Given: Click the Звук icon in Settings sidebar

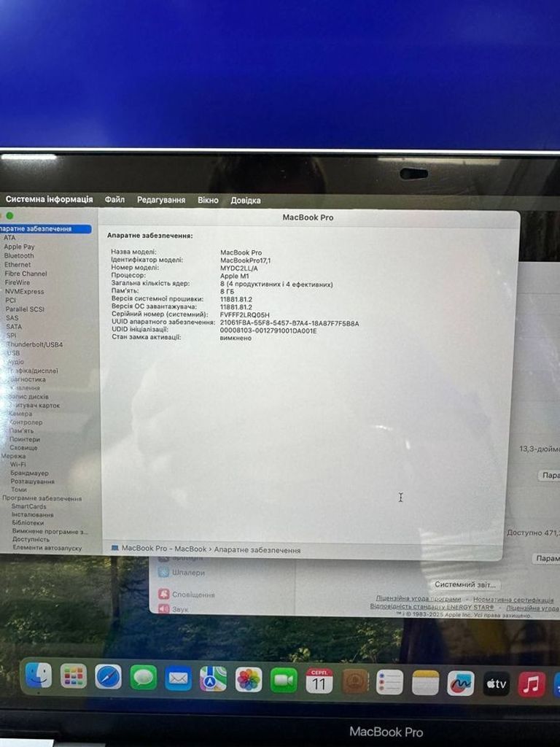Looking at the screenshot, I should click(x=163, y=608).
